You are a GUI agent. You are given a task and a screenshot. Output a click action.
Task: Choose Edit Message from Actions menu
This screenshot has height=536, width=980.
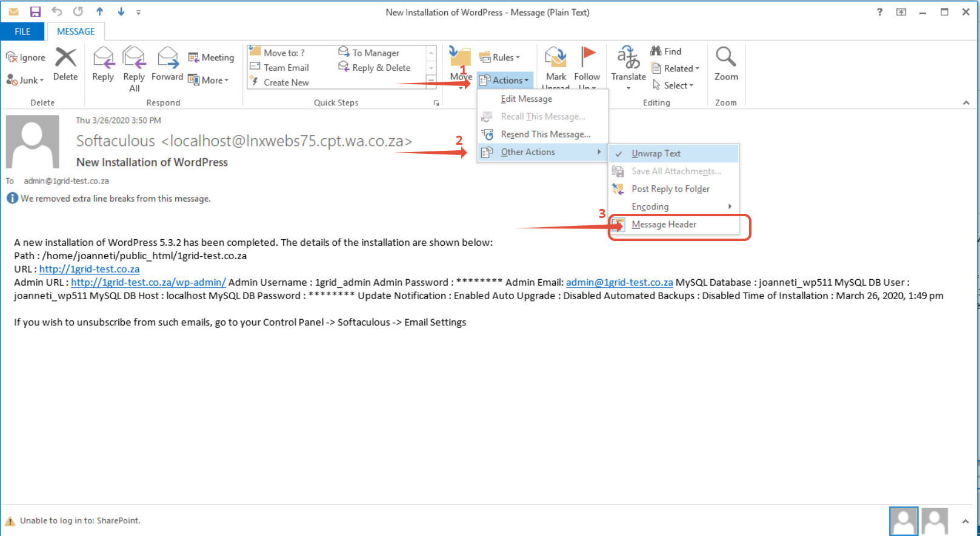pos(542,99)
